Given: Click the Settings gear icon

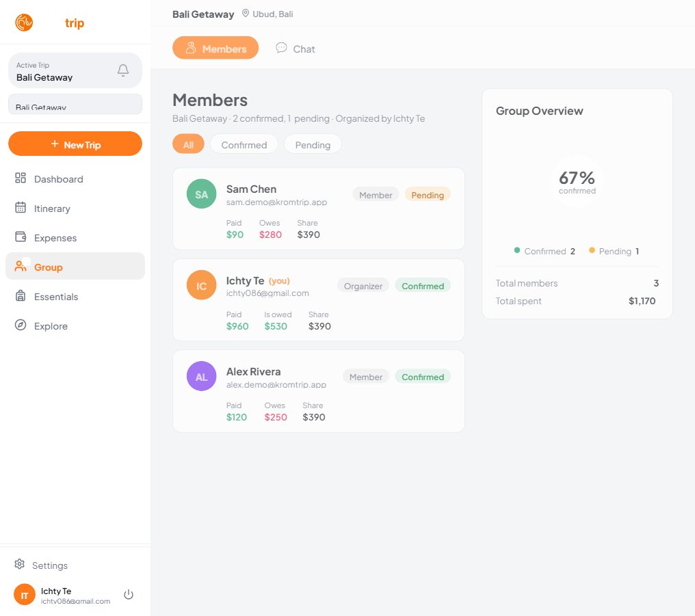Looking at the screenshot, I should pos(20,564).
